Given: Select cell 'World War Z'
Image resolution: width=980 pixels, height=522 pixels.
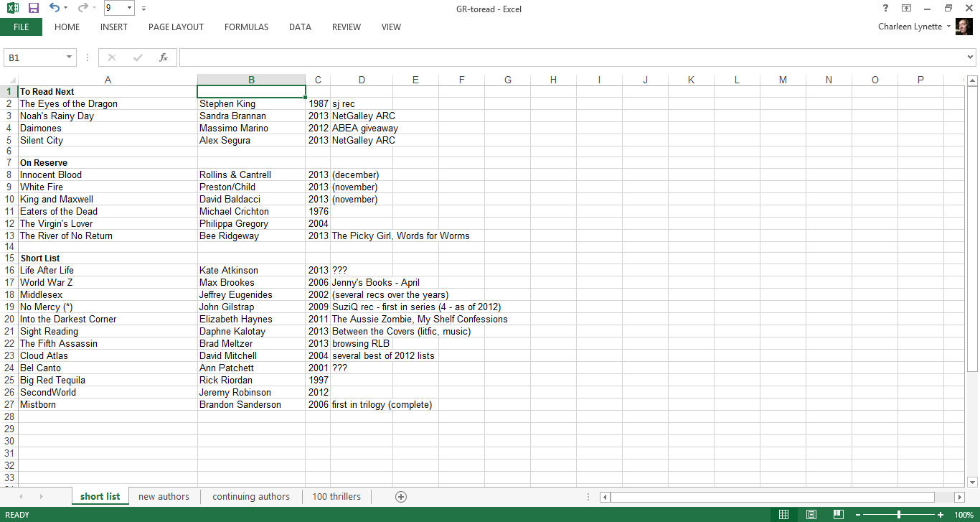Looking at the screenshot, I should point(108,283).
